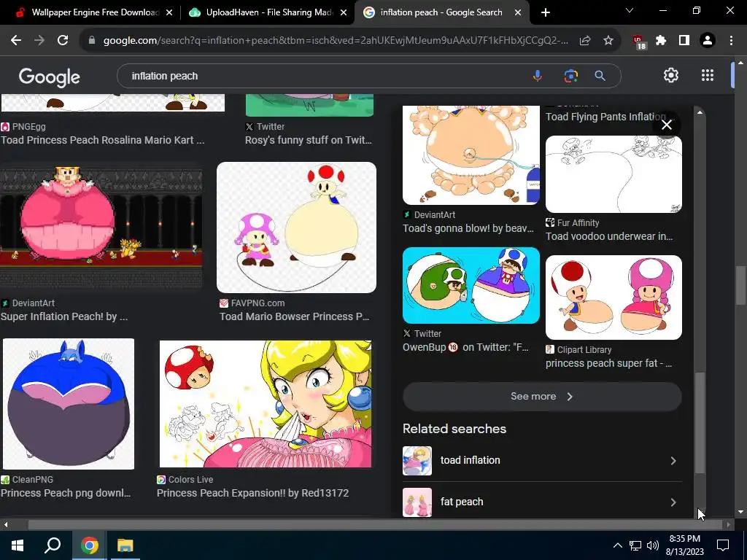Open related search toad inflation
This screenshot has width=747, height=560.
[x=542, y=461]
